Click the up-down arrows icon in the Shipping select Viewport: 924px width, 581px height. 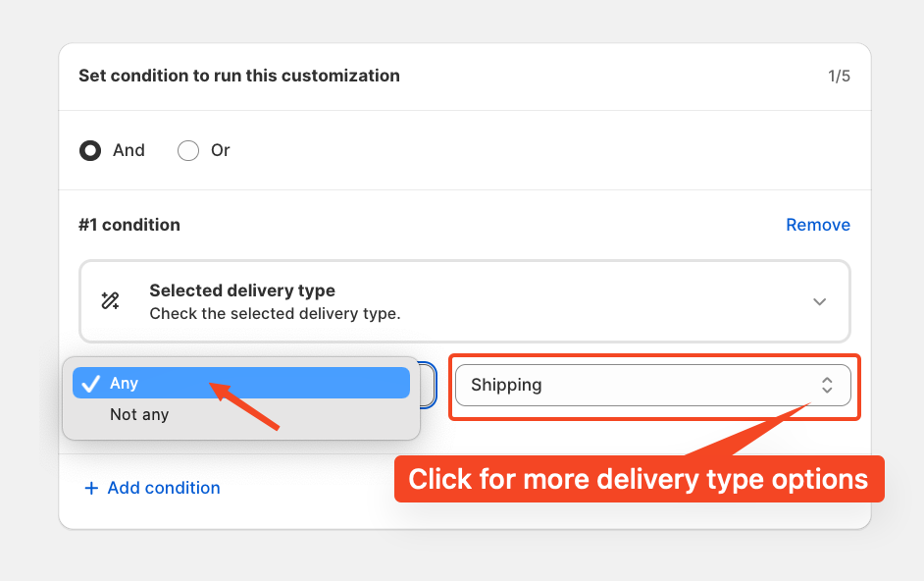827,385
